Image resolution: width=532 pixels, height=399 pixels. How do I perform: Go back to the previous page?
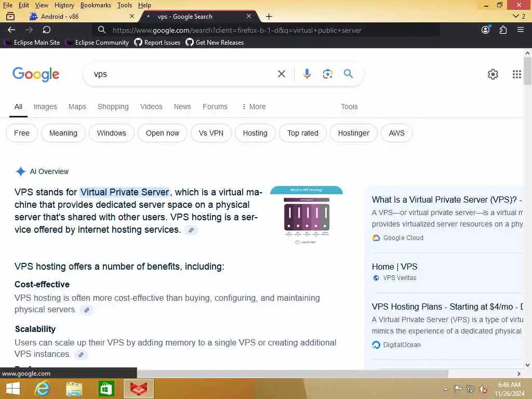11,30
